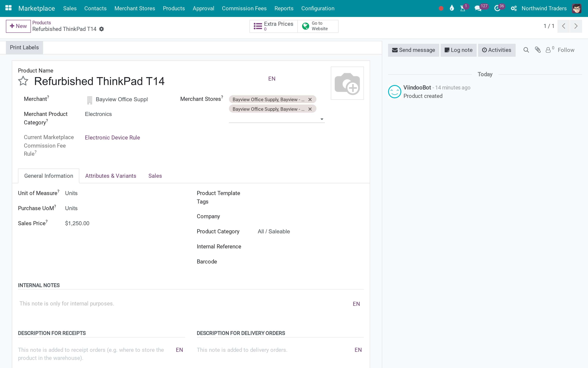Open the Sales menu
This screenshot has height=368, width=588.
70,8
